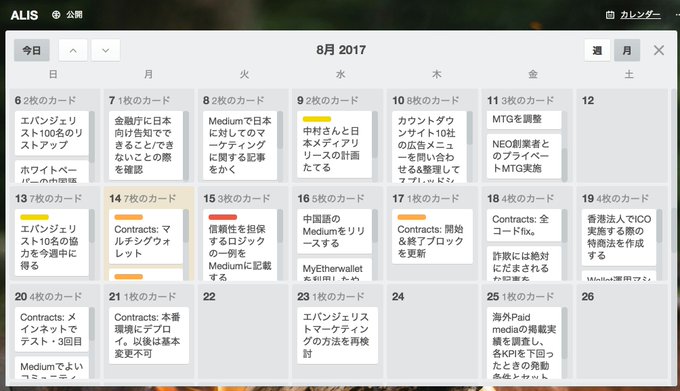This screenshot has height=391, width=680.
Task: Open card 中国語のMediumをリリースする
Action: point(334,231)
